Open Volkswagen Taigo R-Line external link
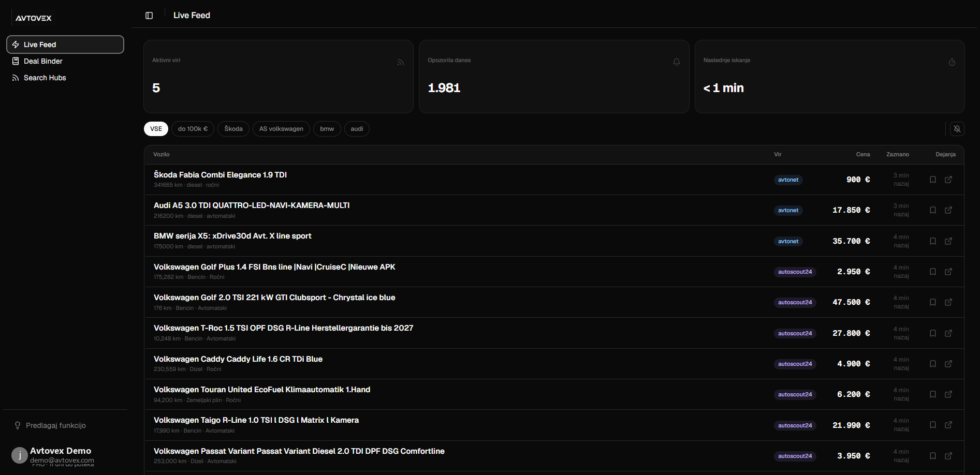This screenshot has height=475, width=980. coord(948,425)
